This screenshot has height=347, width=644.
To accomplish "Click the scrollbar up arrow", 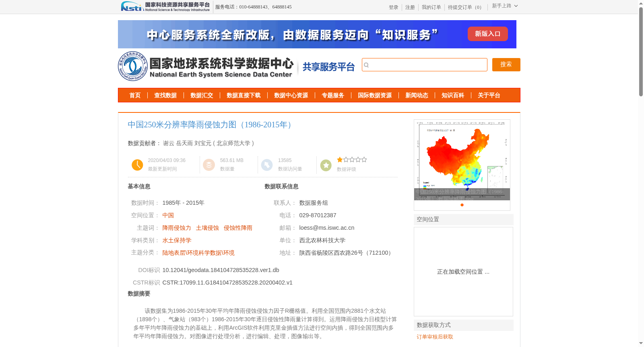I will point(641,3).
